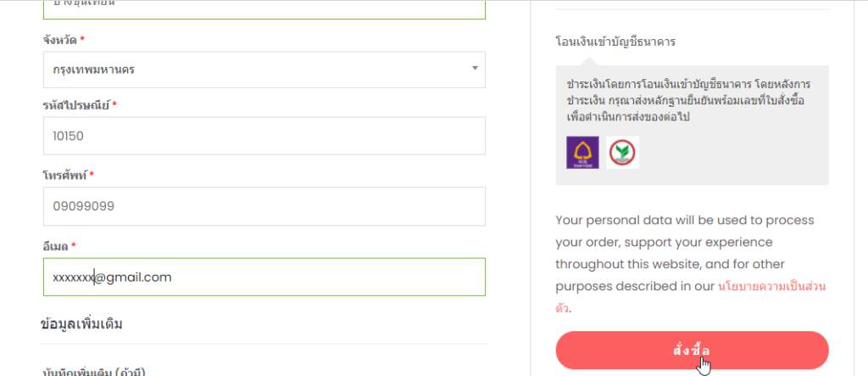Click the bank transfer instructions text box
The width and height of the screenshot is (868, 376).
pyautogui.click(x=691, y=101)
